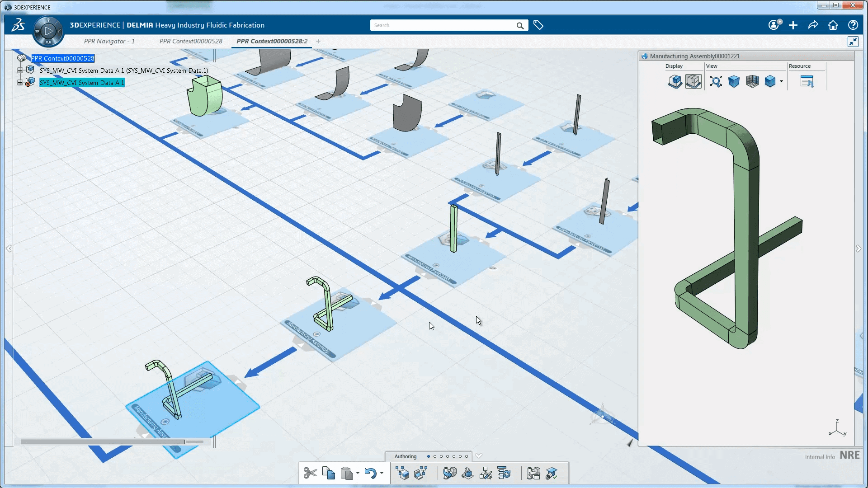Click the Cut scissors icon
This screenshot has width=868, height=488.
(x=310, y=473)
